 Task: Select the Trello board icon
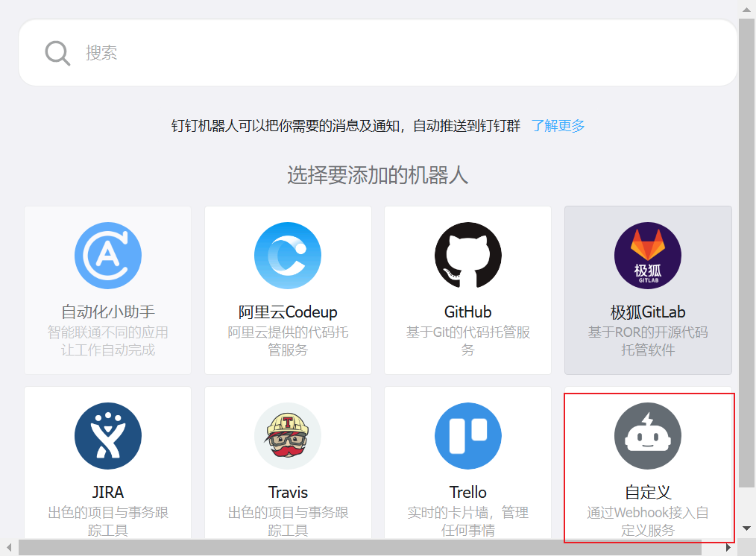pyautogui.click(x=467, y=435)
